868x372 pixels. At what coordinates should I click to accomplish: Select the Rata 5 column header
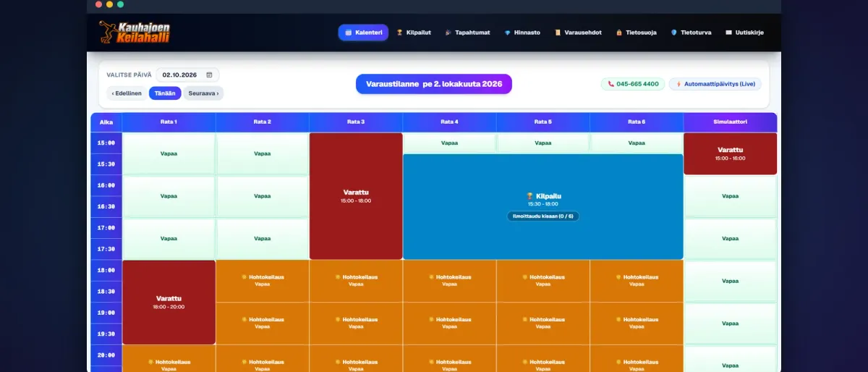click(x=543, y=122)
